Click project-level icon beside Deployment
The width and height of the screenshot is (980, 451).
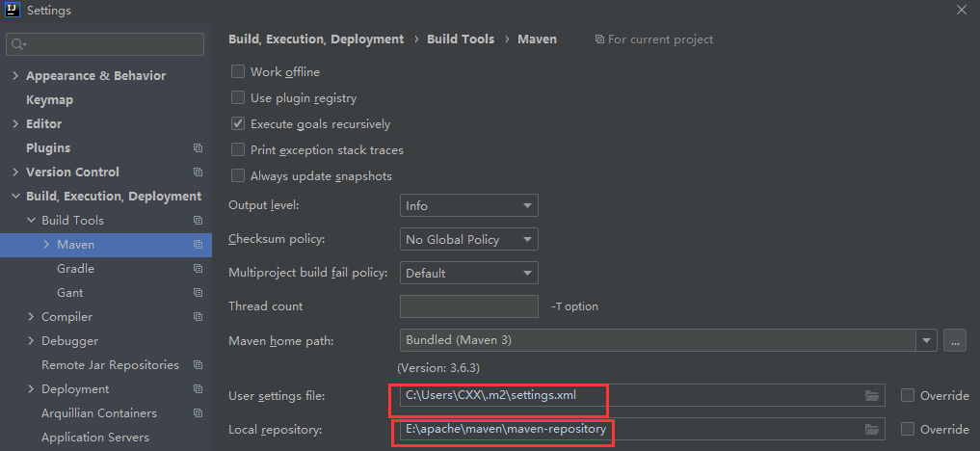(x=199, y=389)
